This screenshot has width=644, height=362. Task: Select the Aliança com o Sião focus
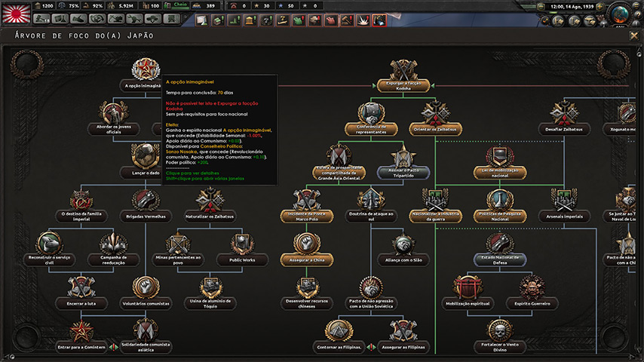coord(403,250)
